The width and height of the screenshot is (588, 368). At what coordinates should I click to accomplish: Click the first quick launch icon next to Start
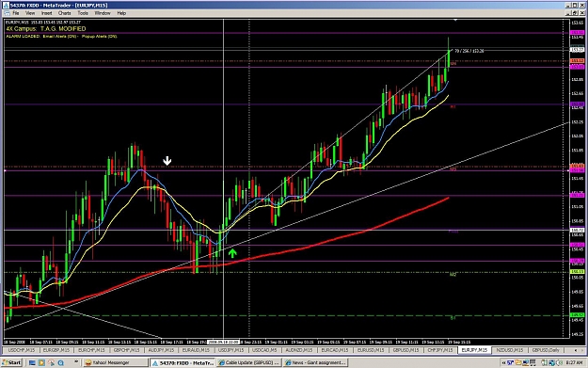32,362
